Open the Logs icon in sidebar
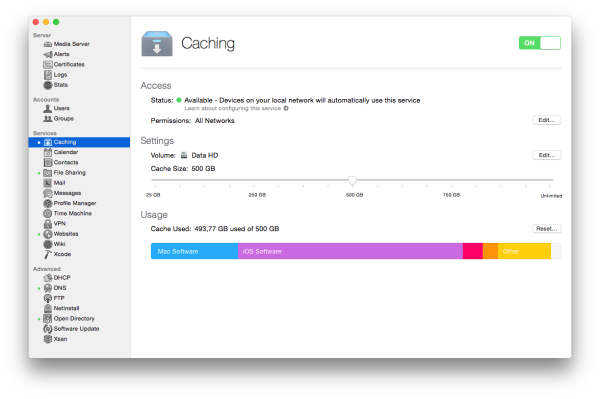The width and height of the screenshot is (600, 399). (47, 75)
